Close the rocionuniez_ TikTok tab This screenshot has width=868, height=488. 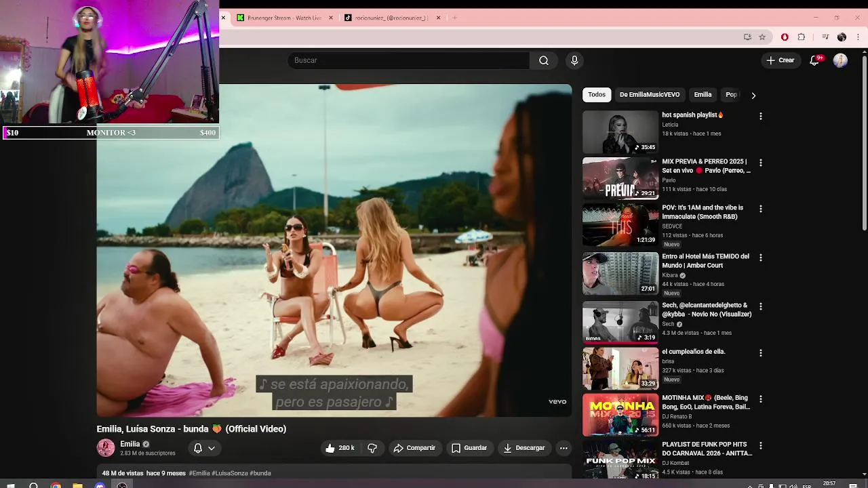(x=438, y=18)
